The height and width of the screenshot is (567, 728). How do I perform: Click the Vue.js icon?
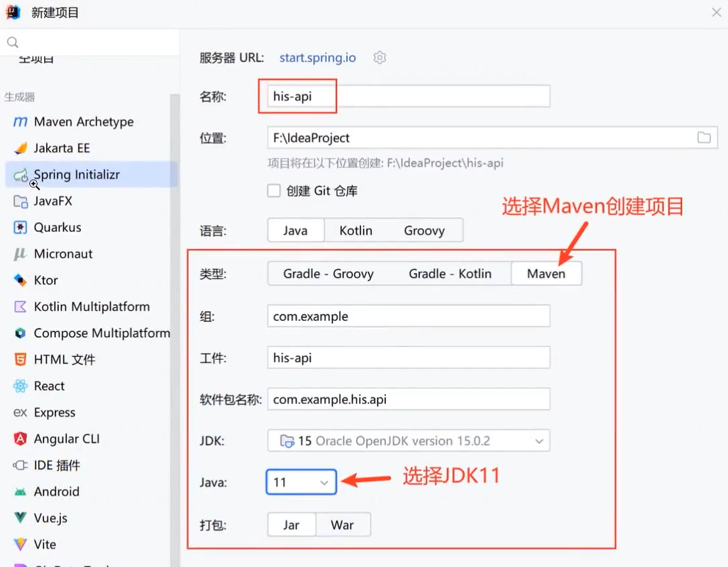pos(20,518)
